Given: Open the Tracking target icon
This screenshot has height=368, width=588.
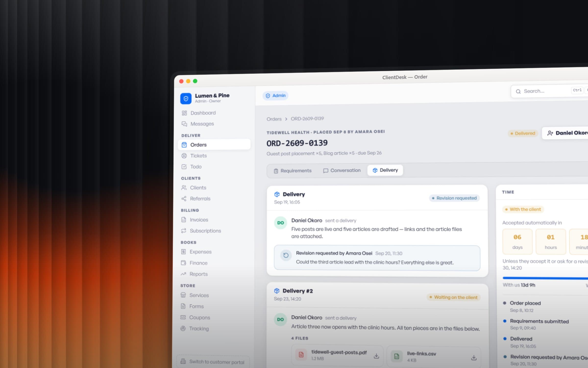Looking at the screenshot, I should (183, 328).
